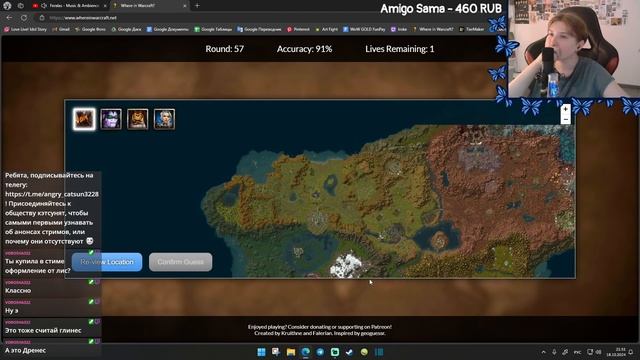Click chat message 'А это Дренес'
The width and height of the screenshot is (640, 360).
[x=25, y=351]
